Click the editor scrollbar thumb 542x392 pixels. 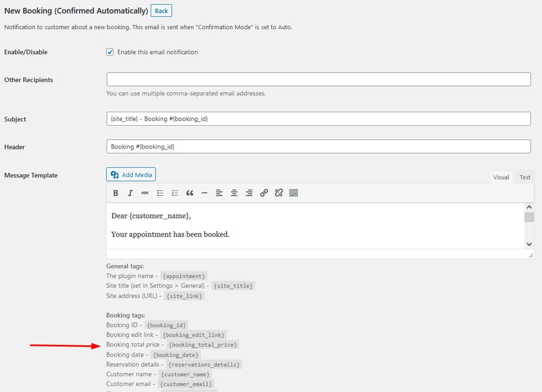coord(529,217)
